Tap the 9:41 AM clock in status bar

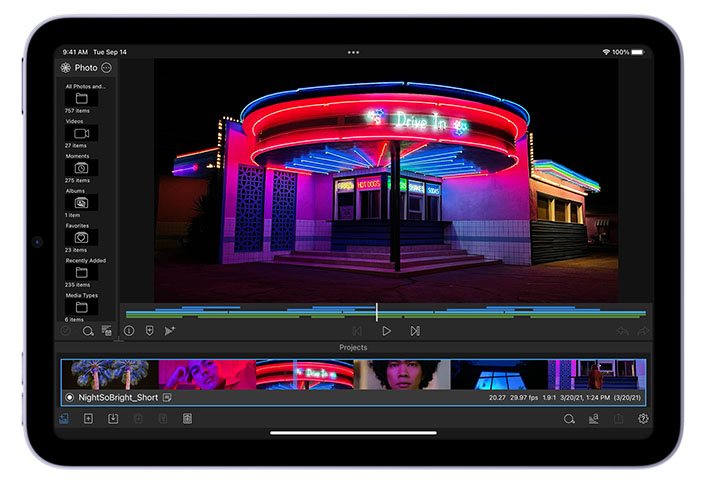(75, 52)
